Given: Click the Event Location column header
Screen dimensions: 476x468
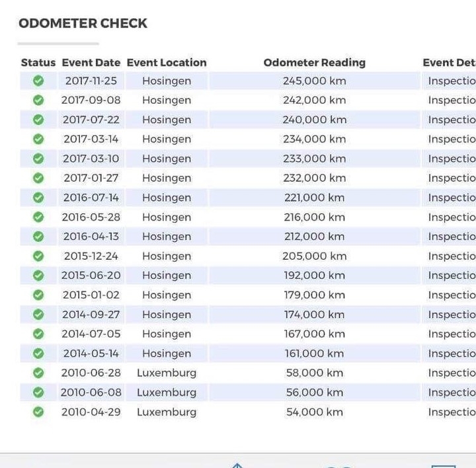Looking at the screenshot, I should (167, 63).
